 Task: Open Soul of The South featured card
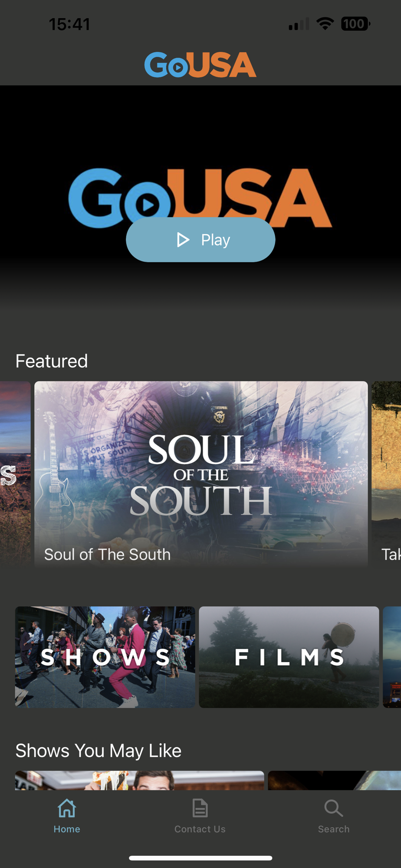(x=201, y=474)
